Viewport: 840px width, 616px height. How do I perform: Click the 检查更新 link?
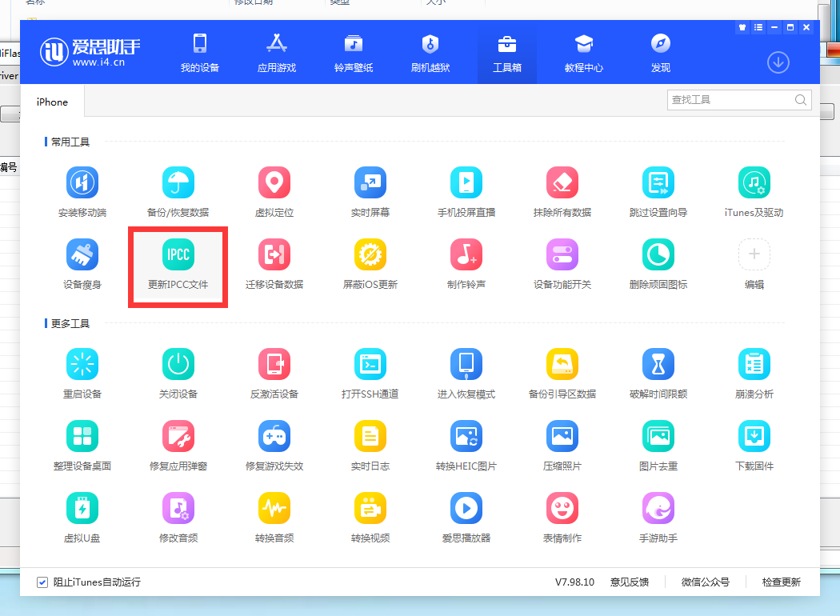tap(781, 582)
